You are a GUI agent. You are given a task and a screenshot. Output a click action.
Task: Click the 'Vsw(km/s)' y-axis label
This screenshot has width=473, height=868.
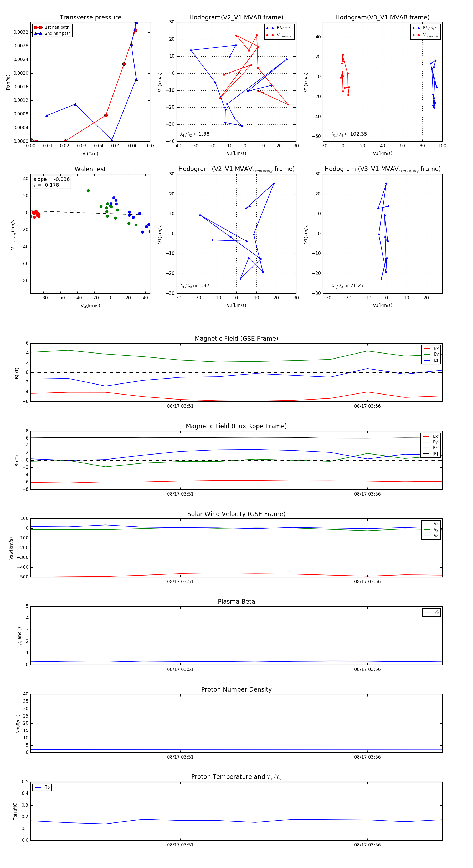[11, 548]
